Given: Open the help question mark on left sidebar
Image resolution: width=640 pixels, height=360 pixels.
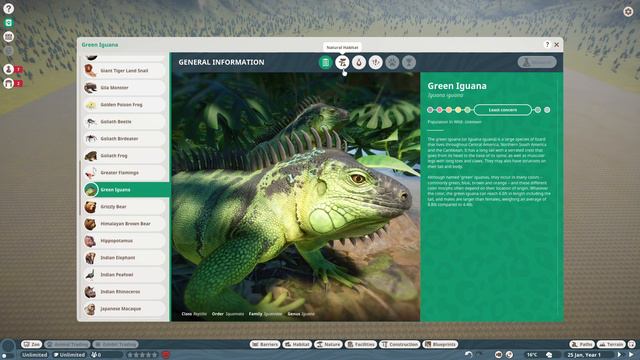Looking at the screenshot, I should tap(8, 8).
